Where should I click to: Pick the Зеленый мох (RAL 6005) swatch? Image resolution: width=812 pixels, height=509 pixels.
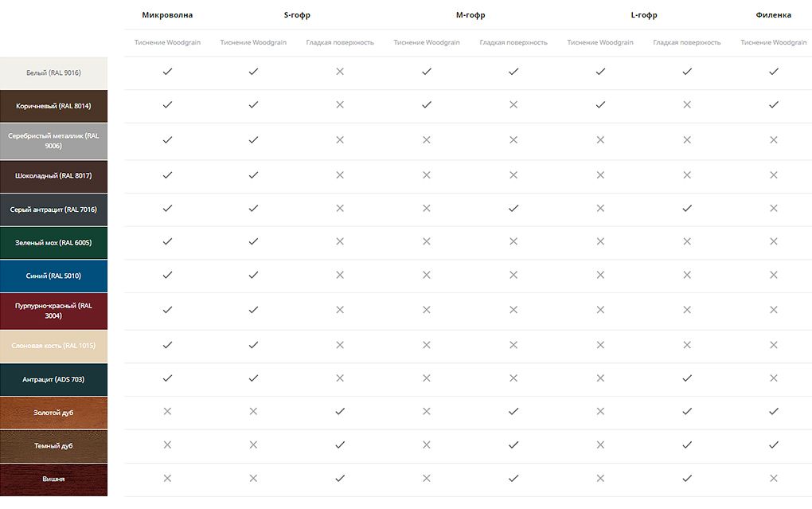coord(53,243)
